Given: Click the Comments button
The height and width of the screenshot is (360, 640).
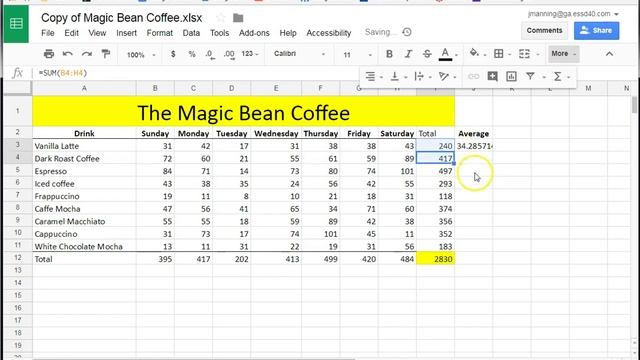Looking at the screenshot, I should [544, 31].
